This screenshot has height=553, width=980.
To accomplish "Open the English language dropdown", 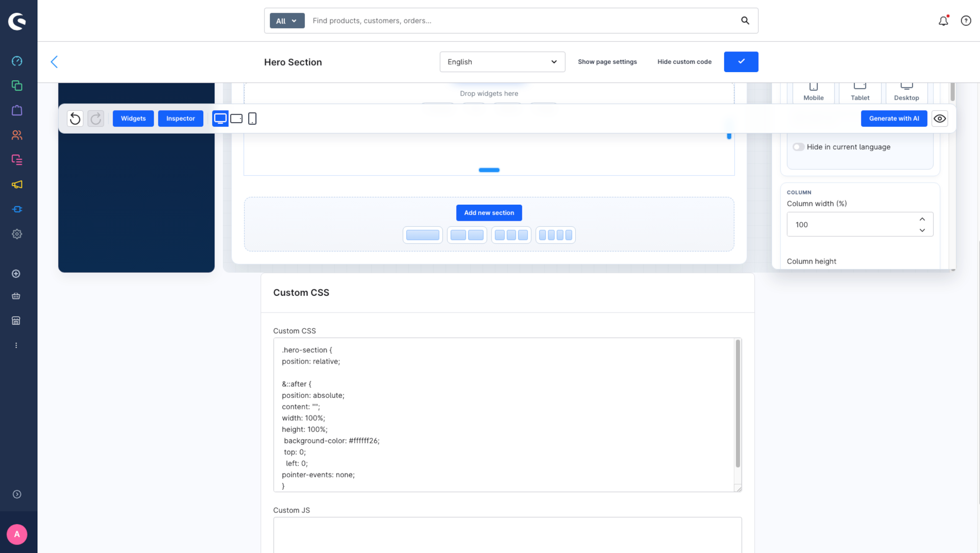I will point(502,62).
